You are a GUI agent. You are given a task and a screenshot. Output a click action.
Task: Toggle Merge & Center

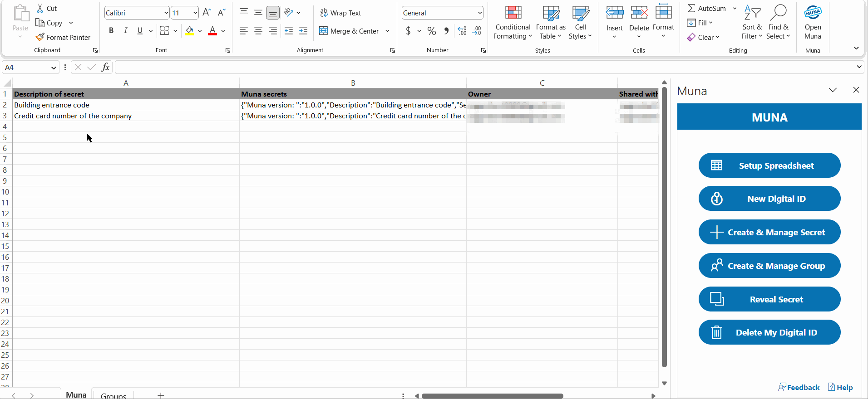[x=349, y=31]
